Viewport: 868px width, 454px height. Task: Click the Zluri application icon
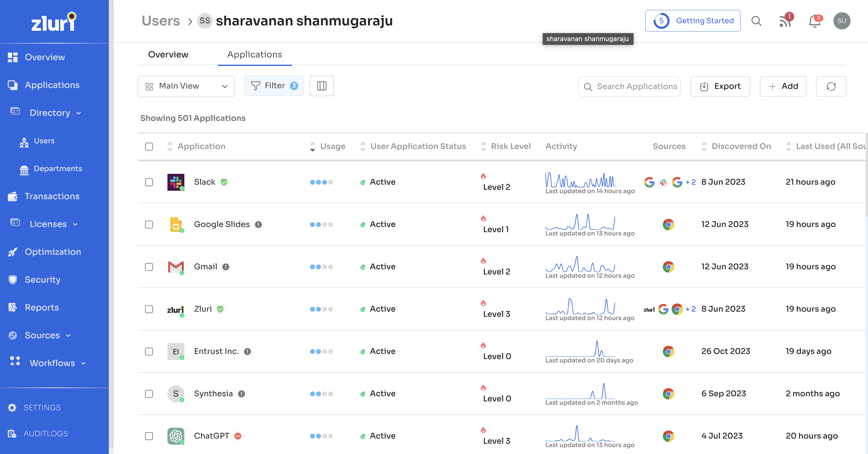pyautogui.click(x=175, y=309)
